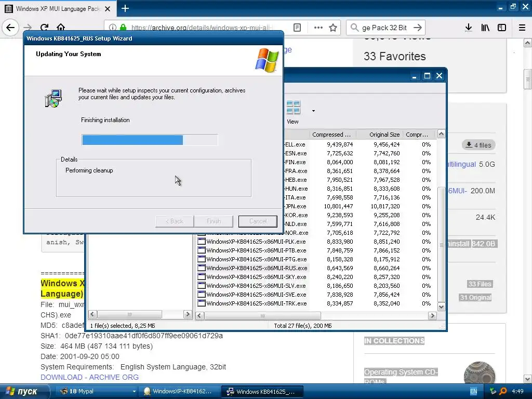This screenshot has width=532, height=399.
Task: Bookmark this page with star icon
Action: (333, 28)
